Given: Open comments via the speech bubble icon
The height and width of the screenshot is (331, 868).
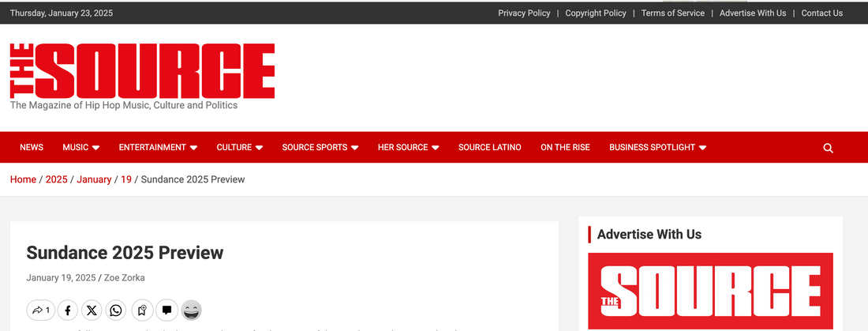Looking at the screenshot, I should tap(166, 310).
